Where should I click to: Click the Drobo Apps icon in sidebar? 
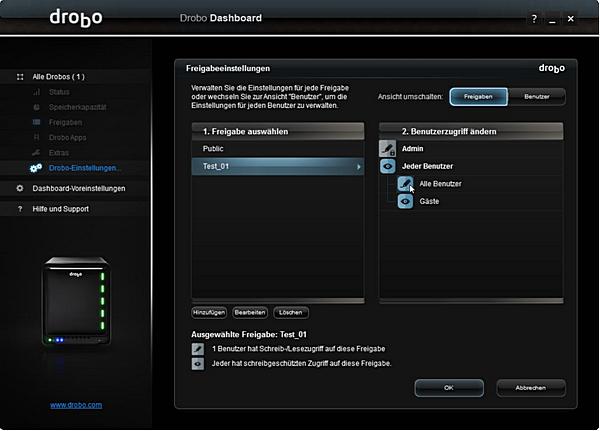pos(36,137)
